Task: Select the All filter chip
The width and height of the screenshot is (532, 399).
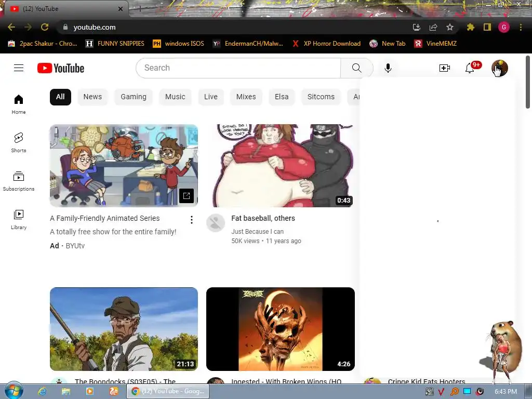Action: pyautogui.click(x=60, y=97)
